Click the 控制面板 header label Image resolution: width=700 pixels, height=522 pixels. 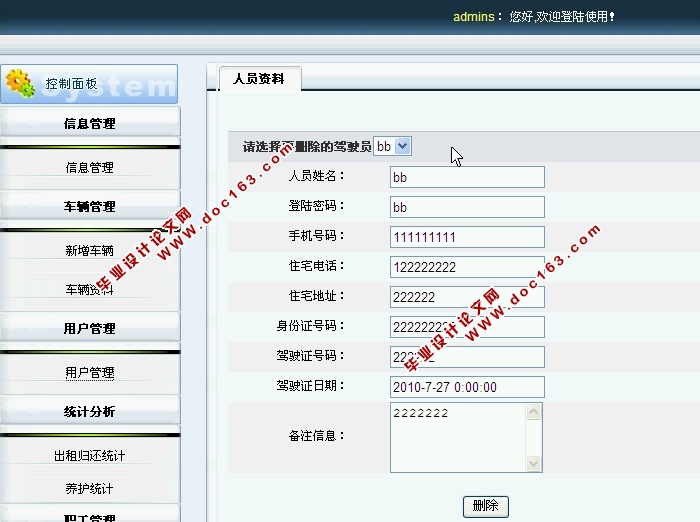[71, 84]
